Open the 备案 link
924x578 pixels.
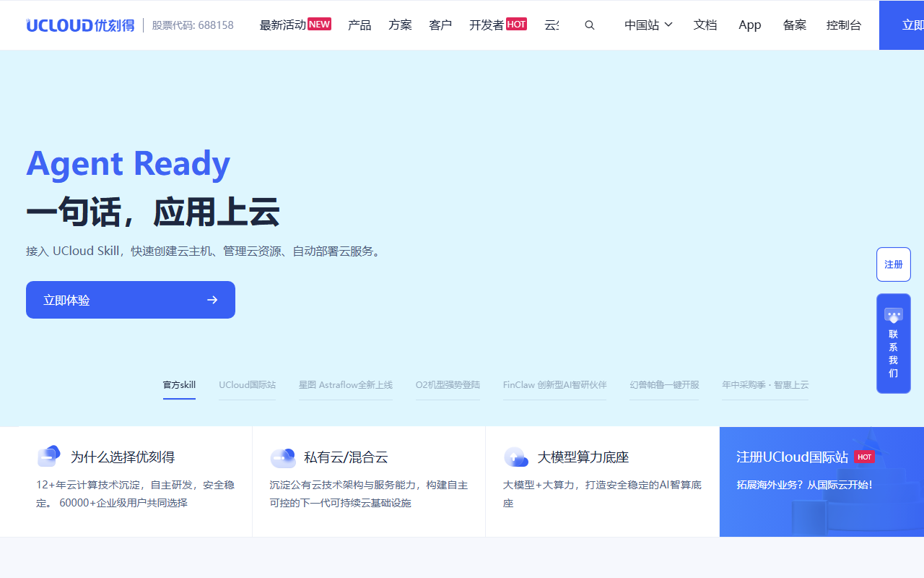(x=795, y=25)
